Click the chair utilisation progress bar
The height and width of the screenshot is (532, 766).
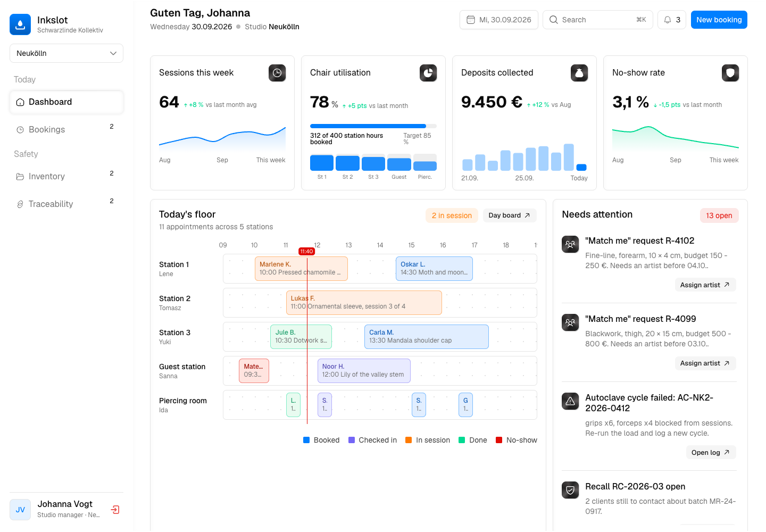pos(373,126)
